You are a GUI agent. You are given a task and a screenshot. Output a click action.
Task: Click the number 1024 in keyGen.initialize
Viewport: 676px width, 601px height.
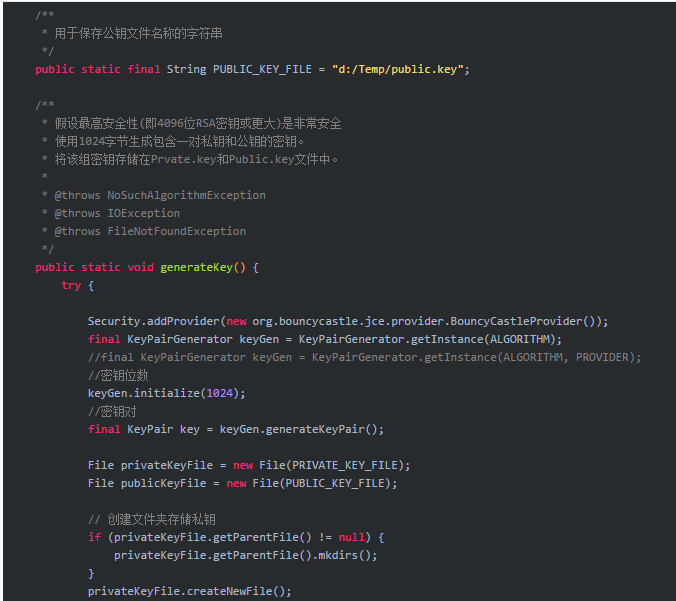219,393
